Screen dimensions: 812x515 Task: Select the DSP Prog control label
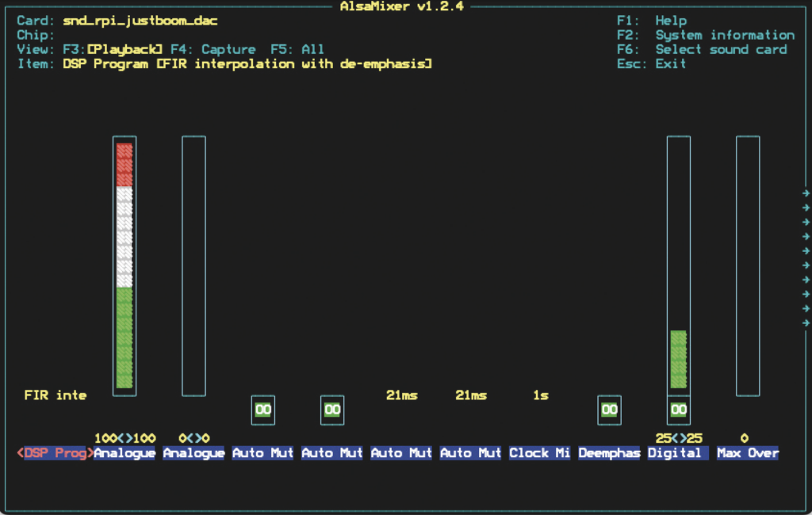55,453
